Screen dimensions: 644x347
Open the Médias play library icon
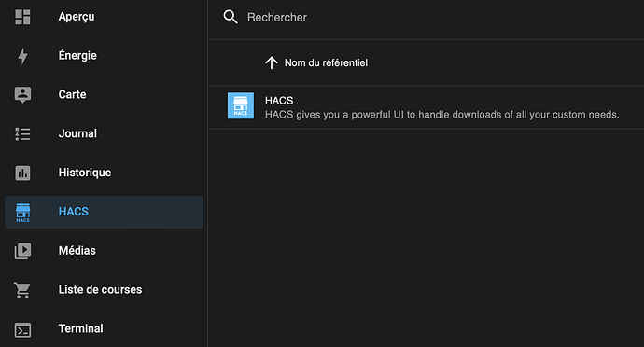22,251
